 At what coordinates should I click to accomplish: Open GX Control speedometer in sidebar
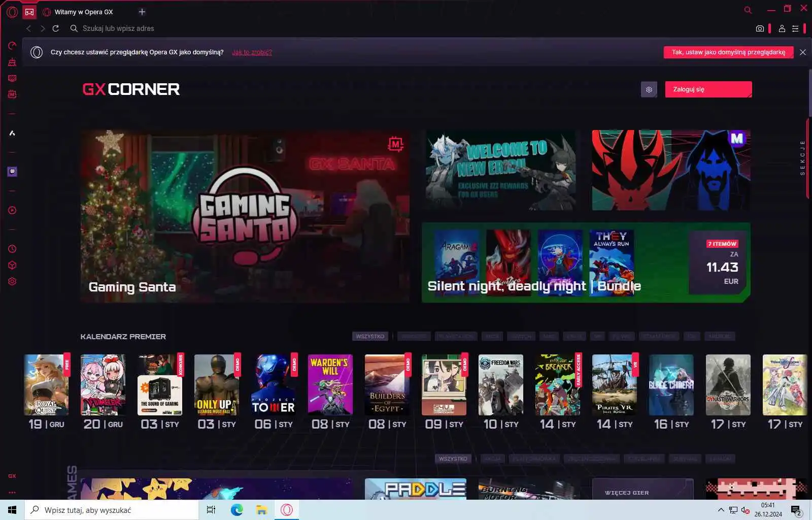[x=12, y=46]
